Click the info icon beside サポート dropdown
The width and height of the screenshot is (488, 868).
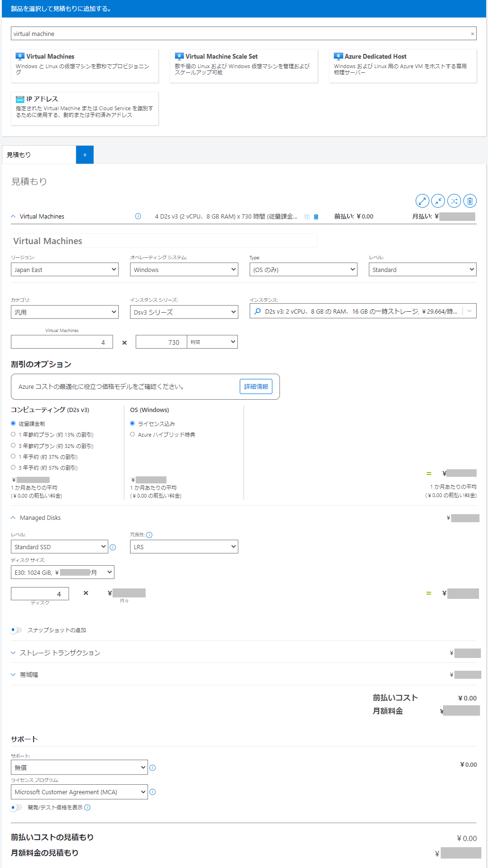[153, 768]
